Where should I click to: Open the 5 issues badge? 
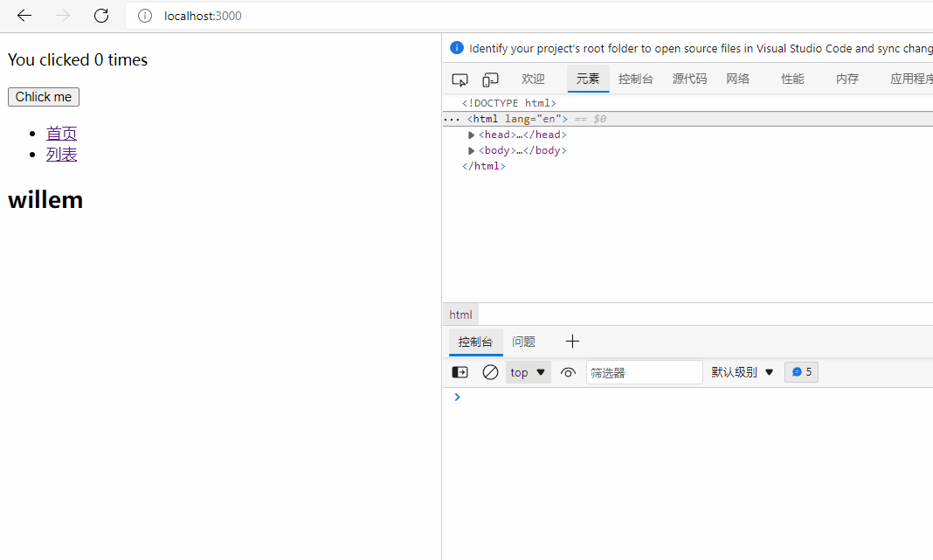coord(801,372)
